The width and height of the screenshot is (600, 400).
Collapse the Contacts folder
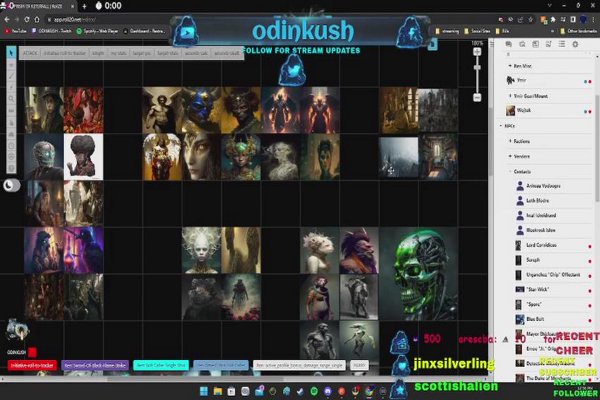510,171
